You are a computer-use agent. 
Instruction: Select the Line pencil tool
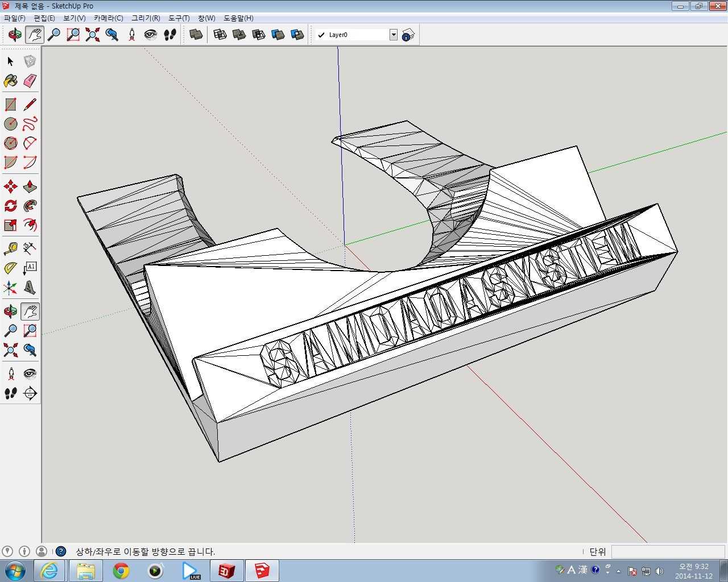coord(30,105)
